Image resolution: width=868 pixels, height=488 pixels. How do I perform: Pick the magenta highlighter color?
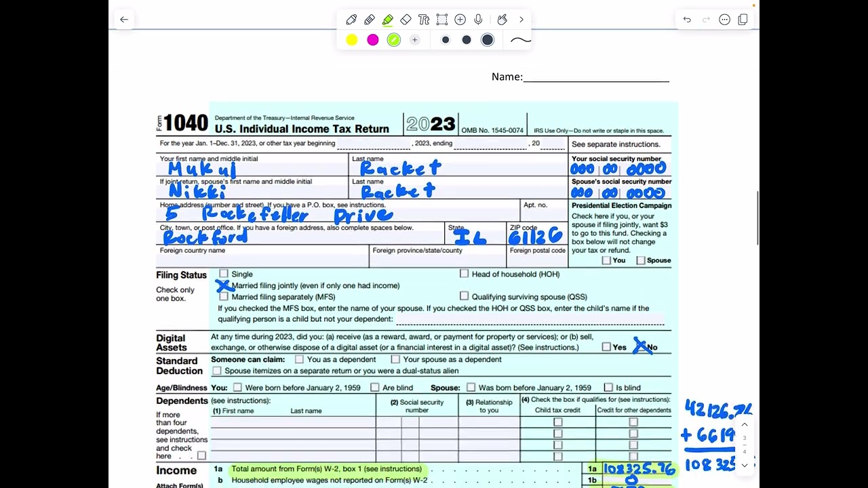[373, 40]
